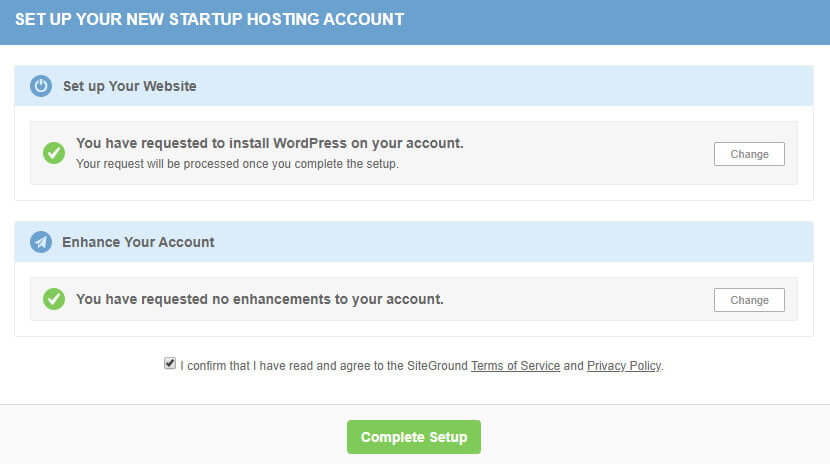
Task: Open the Privacy Policy link
Action: (x=624, y=366)
